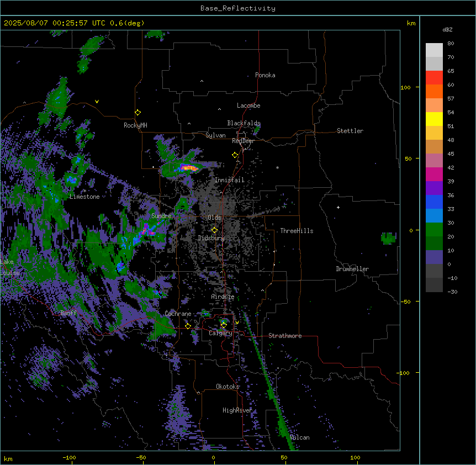
Task: Click the HighRiver label
Action: tap(237, 410)
